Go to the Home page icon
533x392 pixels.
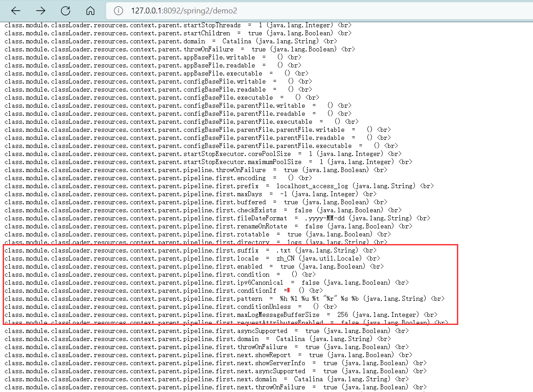(x=90, y=10)
